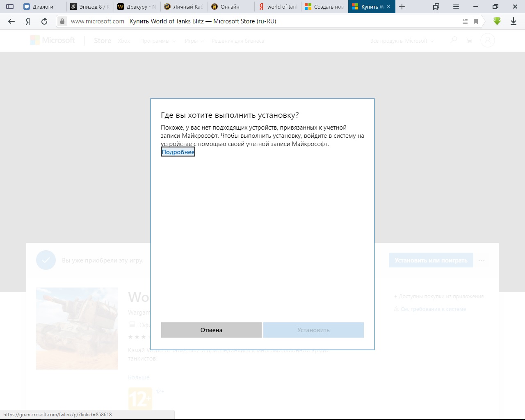
Task: Reload the page with the refresh icon
Action: (x=44, y=21)
